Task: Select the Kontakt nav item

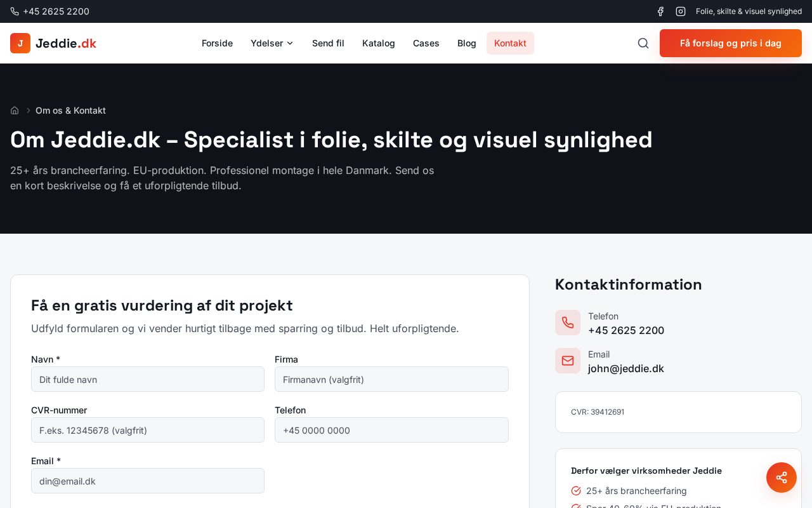Action: pyautogui.click(x=510, y=43)
